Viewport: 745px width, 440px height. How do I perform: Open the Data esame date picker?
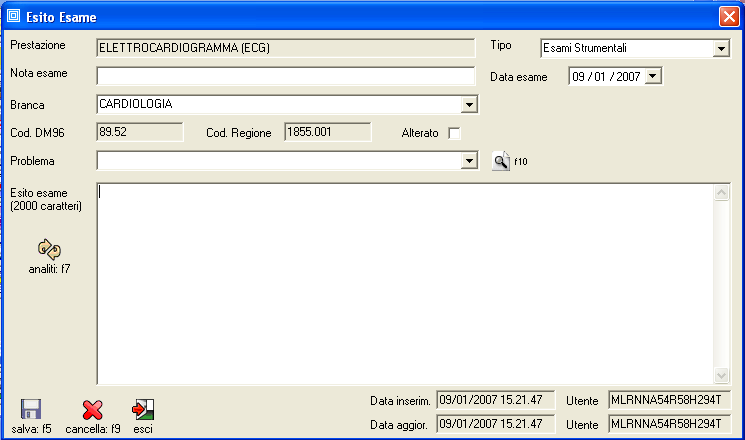(653, 76)
